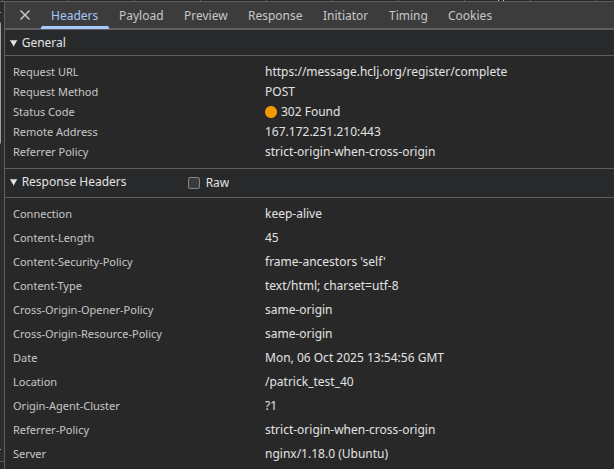Collapse the General section

point(13,44)
